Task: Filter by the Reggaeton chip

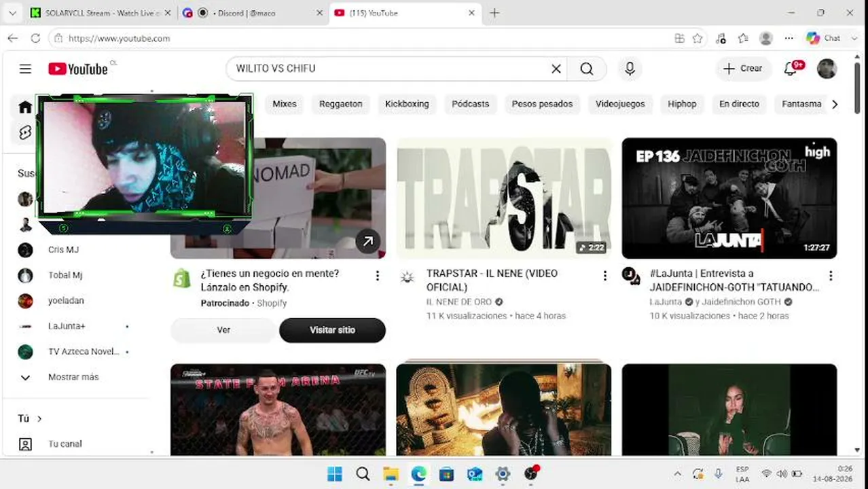Action: coord(341,104)
